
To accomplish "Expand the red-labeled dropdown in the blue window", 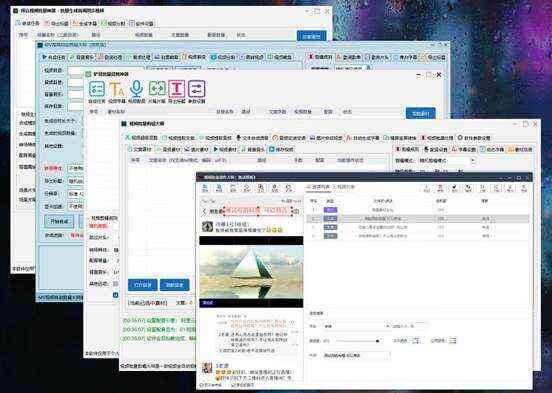I will (76, 168).
